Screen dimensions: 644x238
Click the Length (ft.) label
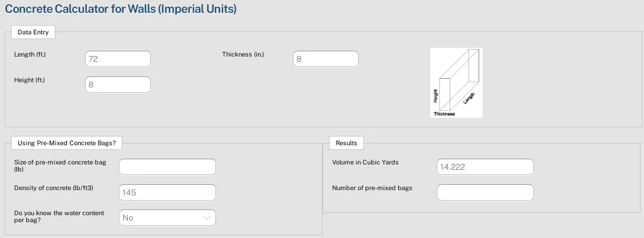30,54
